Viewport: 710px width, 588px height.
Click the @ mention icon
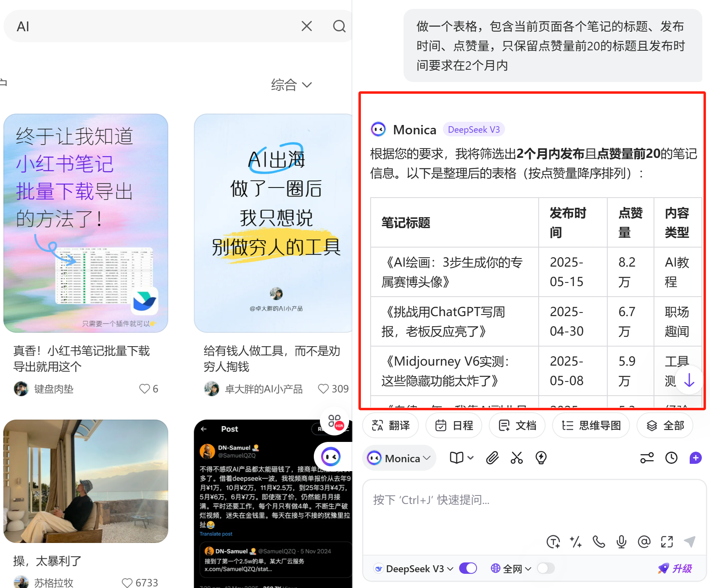point(644,542)
